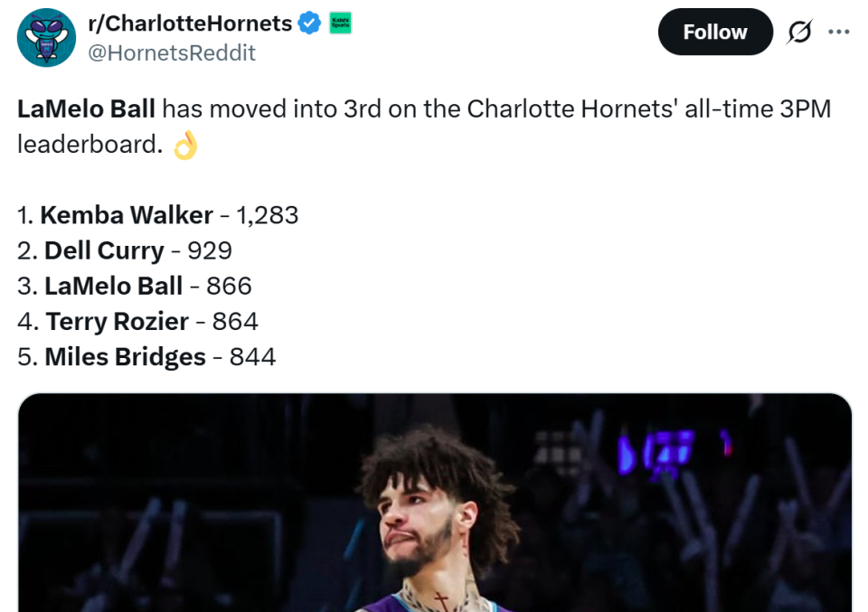The height and width of the screenshot is (612, 868).
Task: Click the word leaderboard in the tweet
Action: [89, 145]
